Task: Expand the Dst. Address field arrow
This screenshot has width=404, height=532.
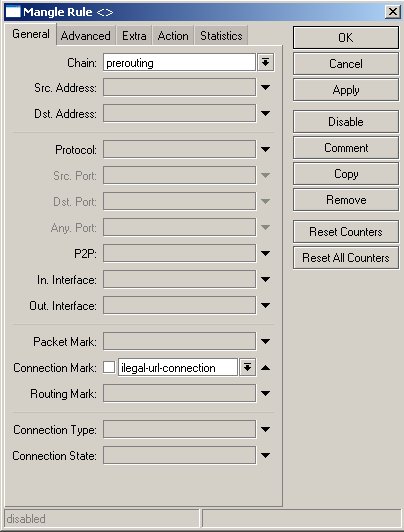Action: [x=266, y=113]
